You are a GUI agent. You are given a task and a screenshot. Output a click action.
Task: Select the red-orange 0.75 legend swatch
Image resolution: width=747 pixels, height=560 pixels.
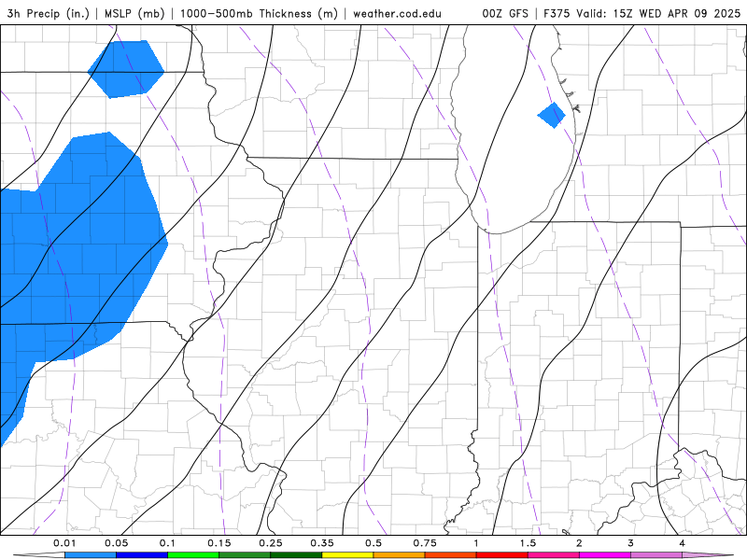click(x=451, y=555)
